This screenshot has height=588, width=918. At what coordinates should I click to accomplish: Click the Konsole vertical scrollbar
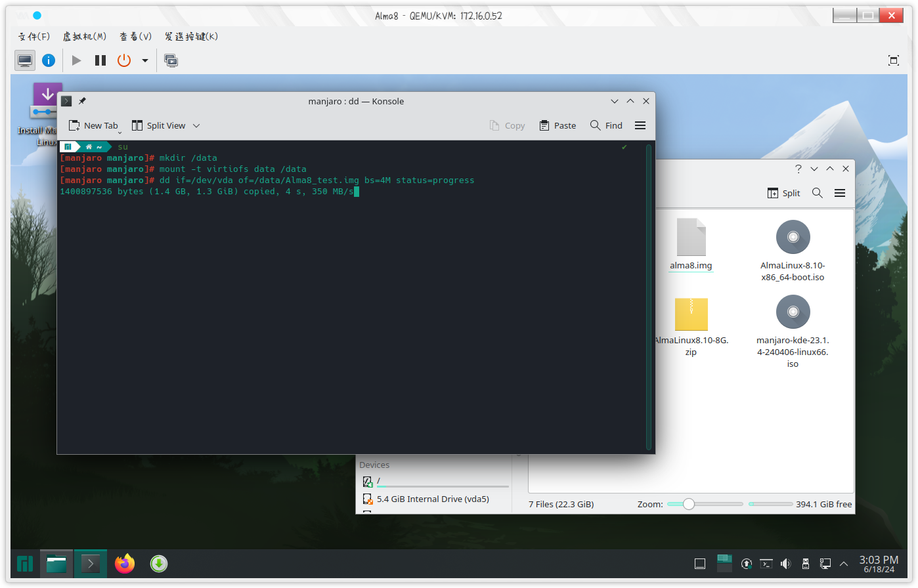(649, 297)
